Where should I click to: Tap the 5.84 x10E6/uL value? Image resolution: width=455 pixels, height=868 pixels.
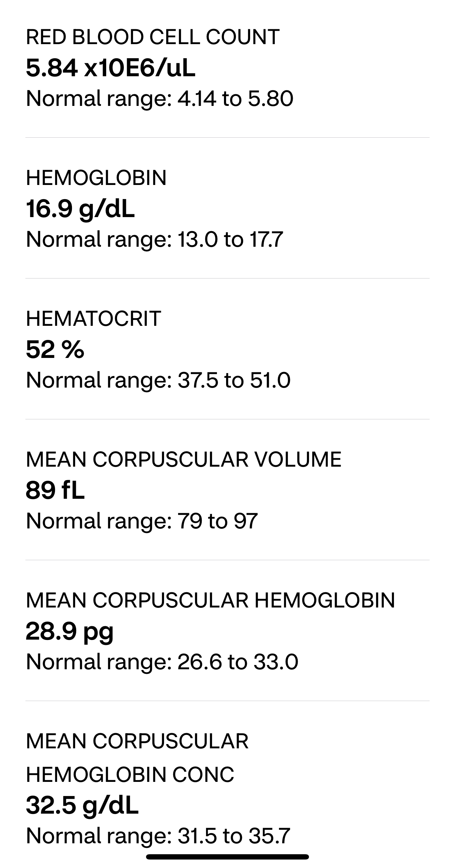[x=110, y=68]
